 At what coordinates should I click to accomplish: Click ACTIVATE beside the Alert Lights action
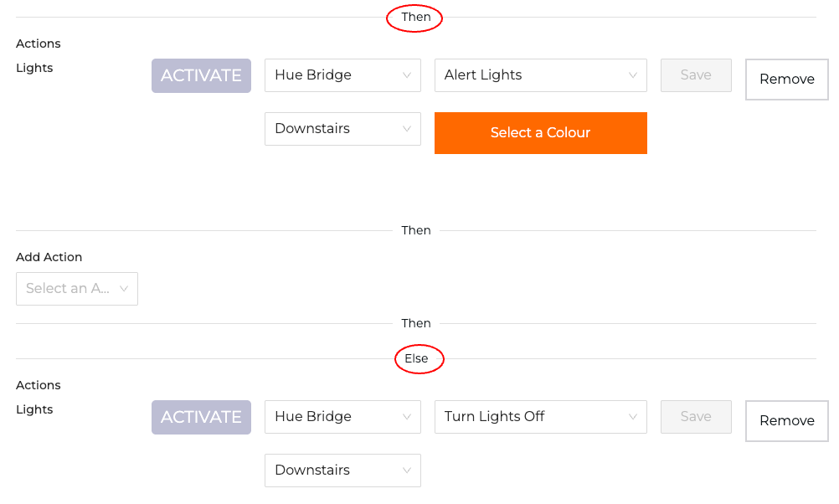tap(201, 75)
